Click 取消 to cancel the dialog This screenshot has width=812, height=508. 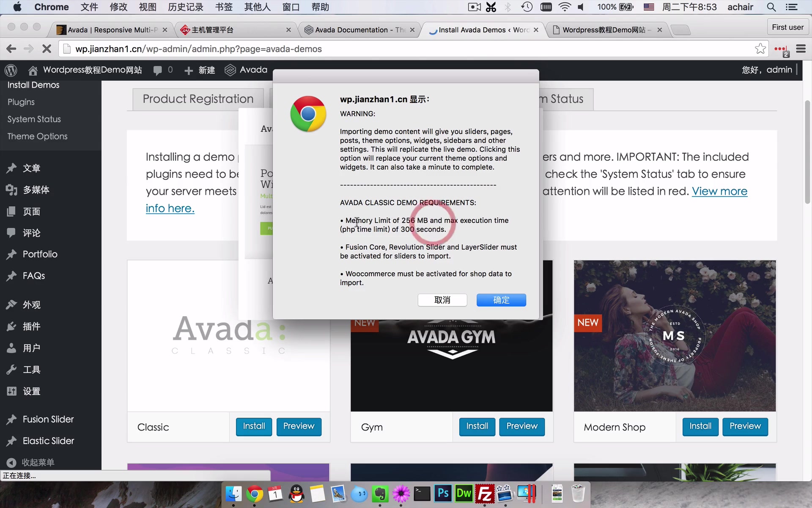(442, 300)
